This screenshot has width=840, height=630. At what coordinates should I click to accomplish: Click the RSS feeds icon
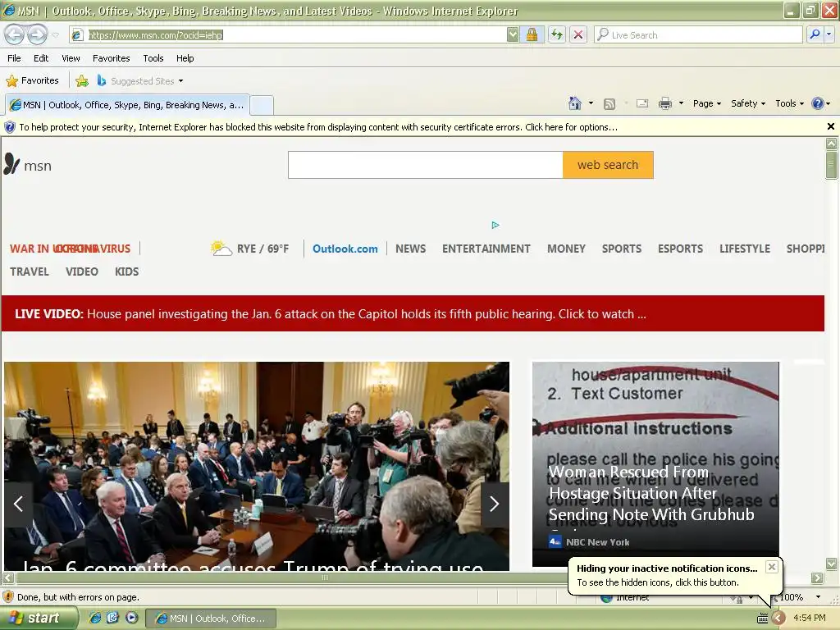[x=609, y=104]
